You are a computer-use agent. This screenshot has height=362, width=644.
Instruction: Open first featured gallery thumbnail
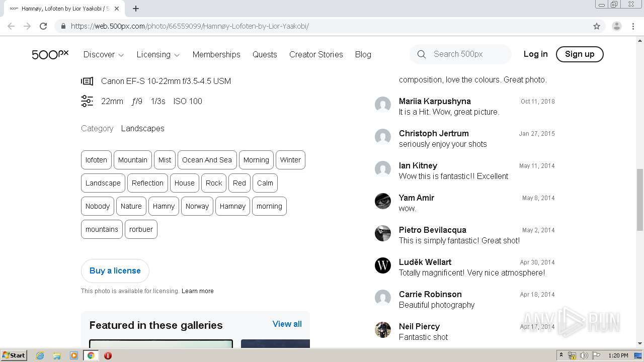[161, 343]
